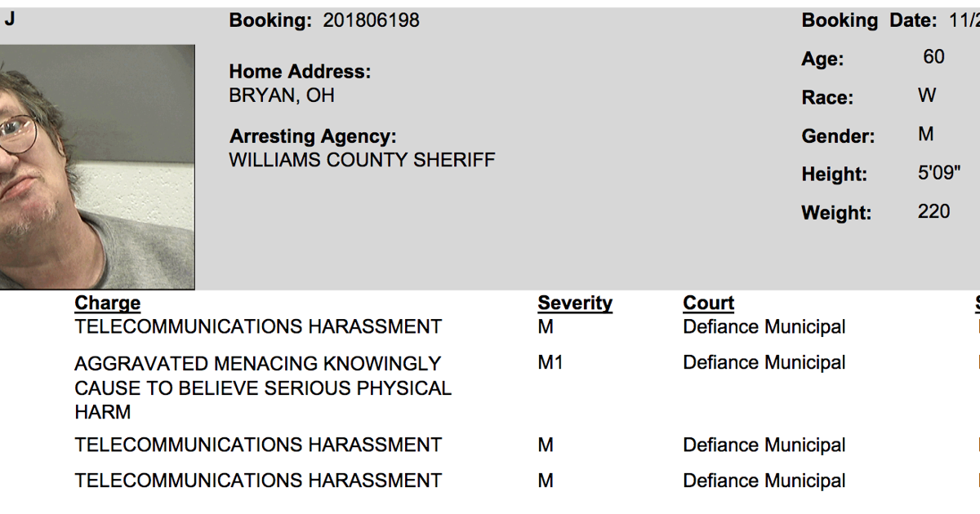Viewport: 980px width, 514px height.
Task: Click the Severity column header
Action: tap(575, 304)
